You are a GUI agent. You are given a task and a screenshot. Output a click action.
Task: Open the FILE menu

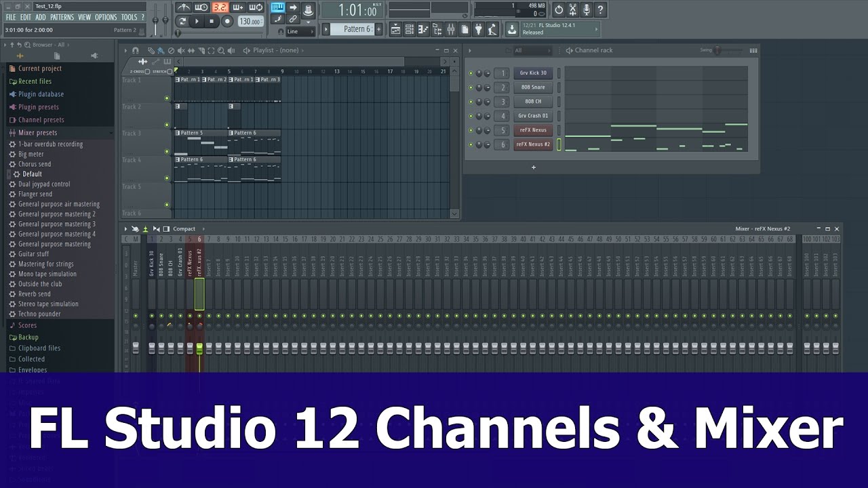(x=11, y=17)
